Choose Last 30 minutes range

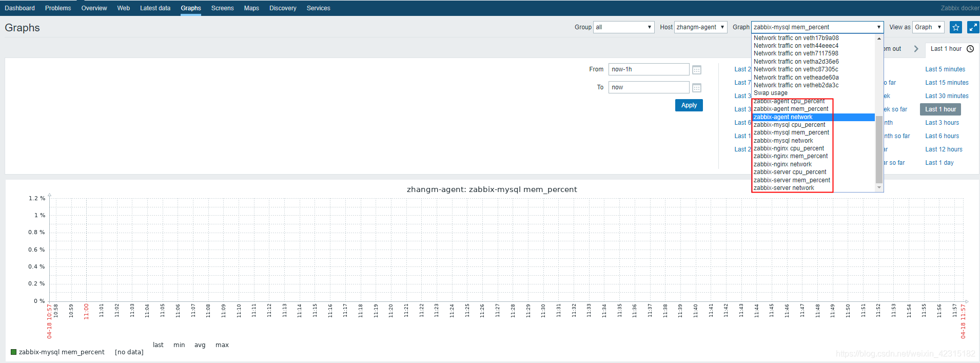coord(947,96)
